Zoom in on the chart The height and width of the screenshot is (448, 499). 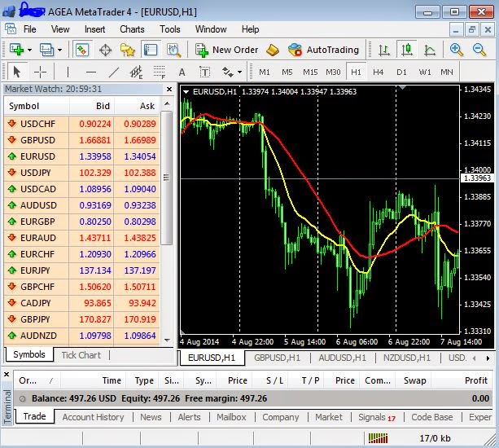click(457, 50)
